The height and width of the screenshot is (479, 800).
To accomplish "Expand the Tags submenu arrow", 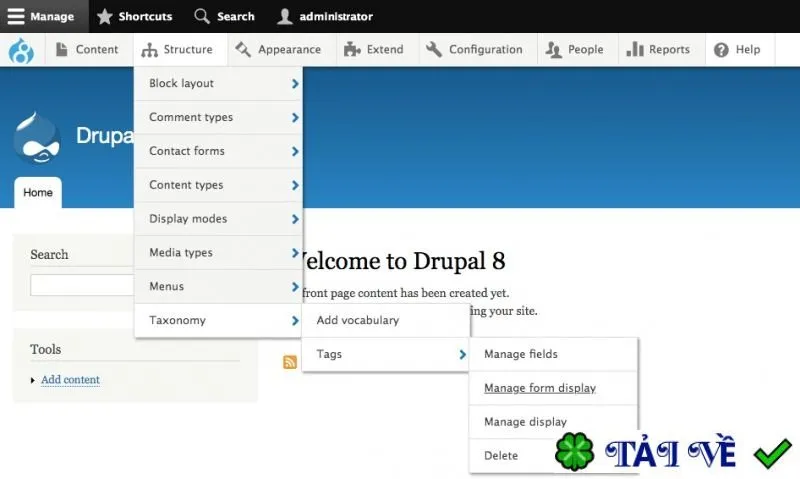I will coord(462,354).
